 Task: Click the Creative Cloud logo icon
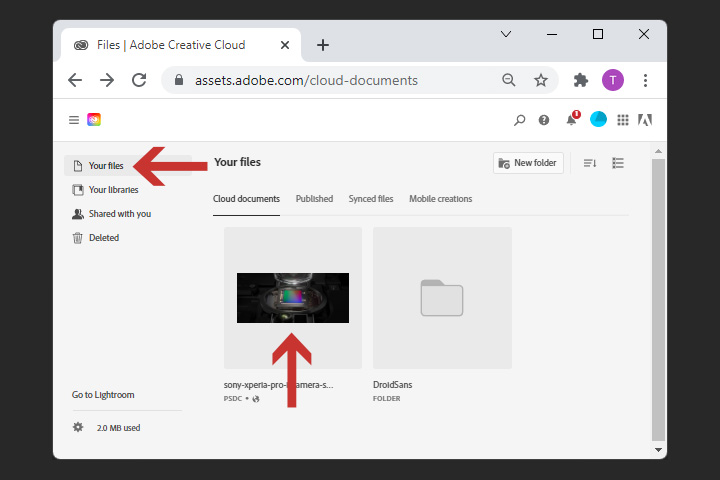[94, 120]
